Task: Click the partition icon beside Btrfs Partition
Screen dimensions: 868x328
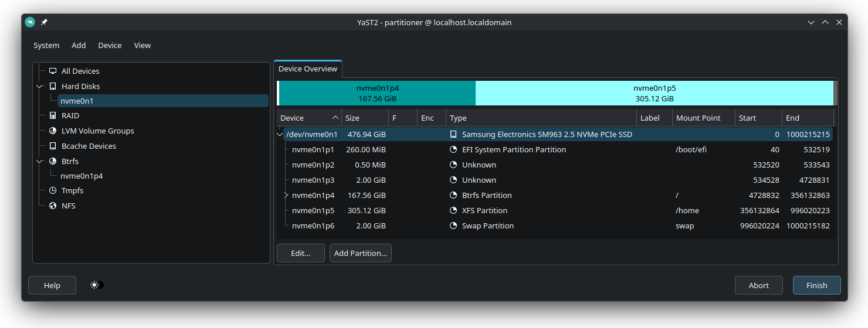Action: [x=453, y=196]
